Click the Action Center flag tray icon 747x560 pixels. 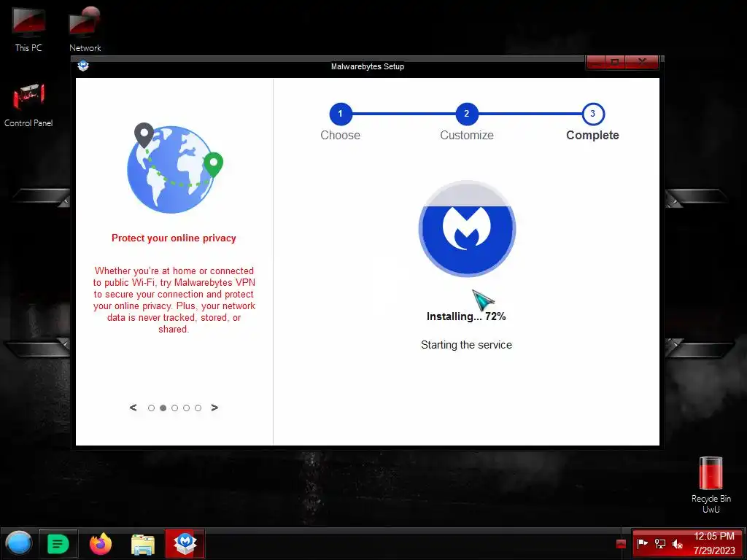(x=642, y=543)
